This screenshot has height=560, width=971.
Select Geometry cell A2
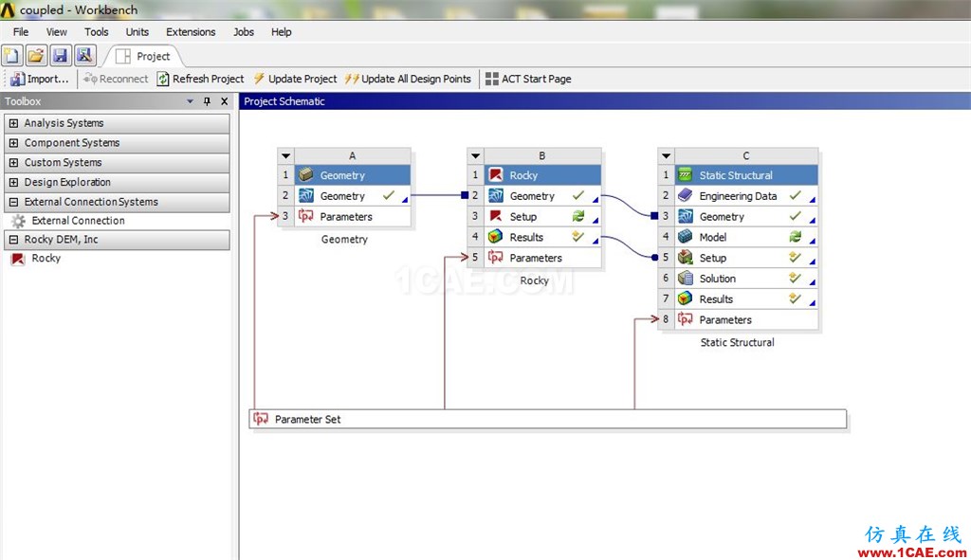point(353,196)
